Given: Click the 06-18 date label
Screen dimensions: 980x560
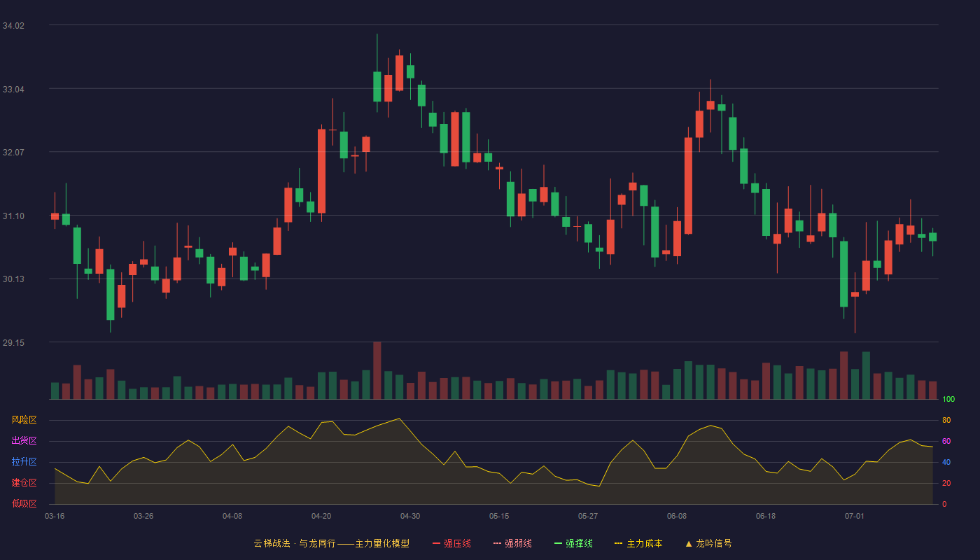Looking at the screenshot, I should (x=766, y=516).
